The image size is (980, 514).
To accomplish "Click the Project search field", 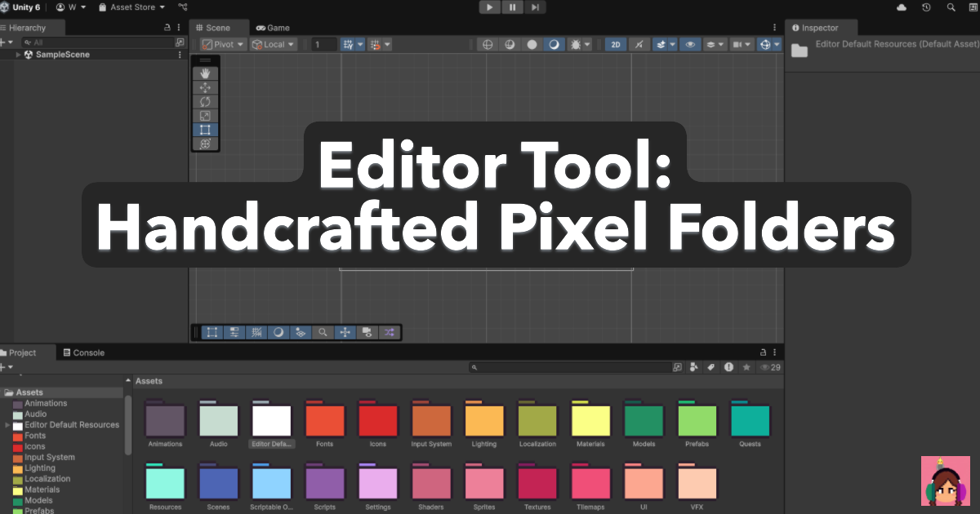I will point(577,368).
